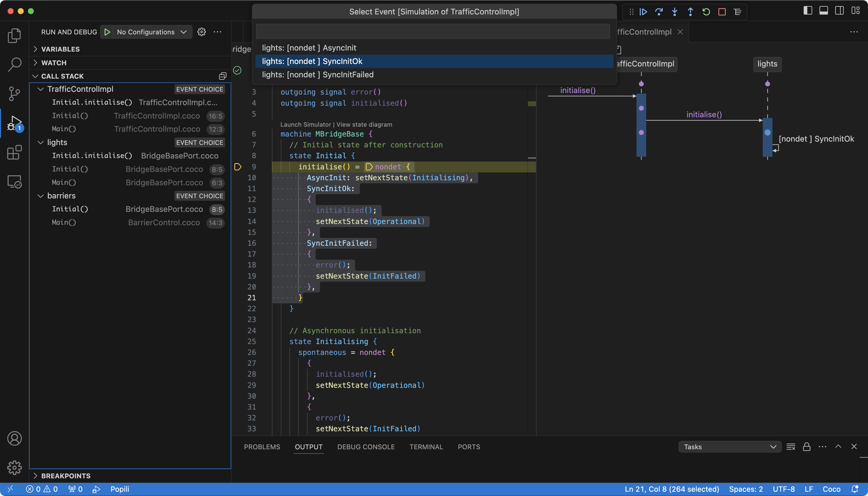The image size is (868, 496).
Task: Collapse all call stack entries icon
Action: [223, 76]
